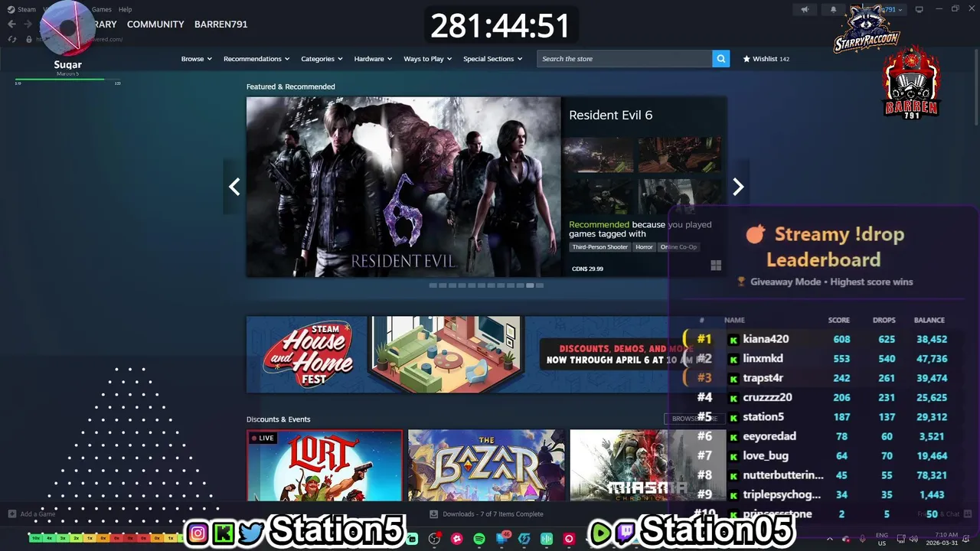Open the OBS Studio taskbar icon

pyautogui.click(x=434, y=539)
